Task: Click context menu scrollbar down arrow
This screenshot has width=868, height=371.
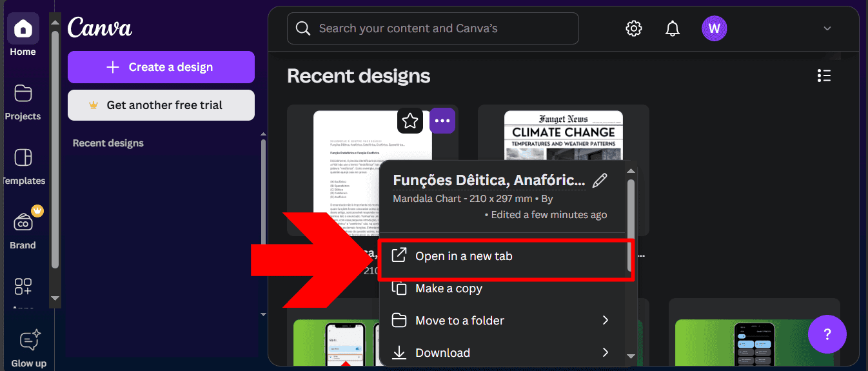Action: coord(631,356)
